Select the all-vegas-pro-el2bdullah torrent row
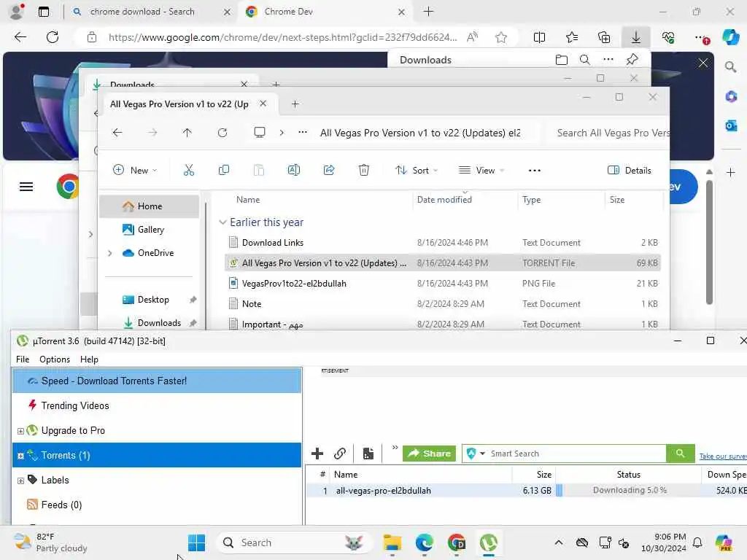 pyautogui.click(x=526, y=491)
